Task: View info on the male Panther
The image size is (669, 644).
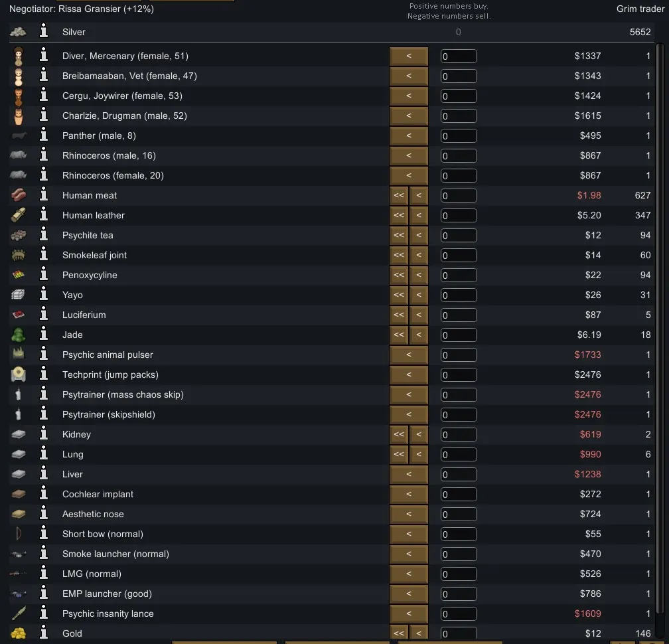Action: click(x=44, y=135)
